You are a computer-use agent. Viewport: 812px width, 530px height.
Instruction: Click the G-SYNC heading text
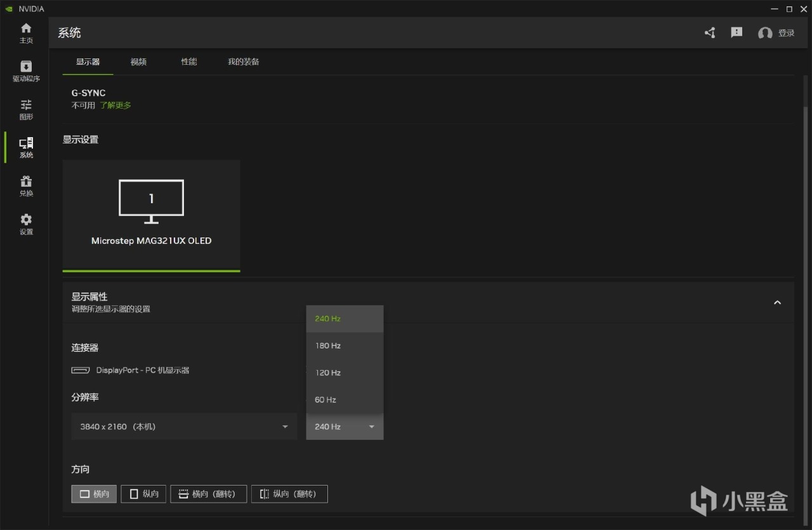coord(89,93)
